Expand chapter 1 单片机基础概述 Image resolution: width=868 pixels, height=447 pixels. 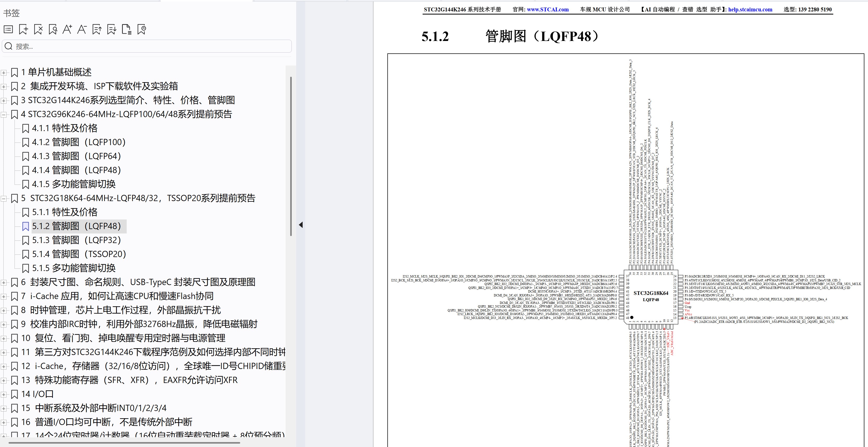pos(3,73)
